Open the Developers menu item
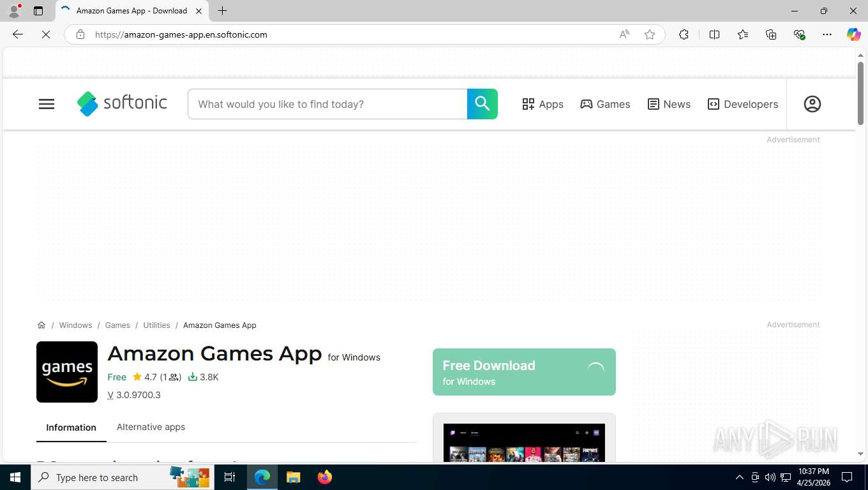The image size is (868, 490). coord(743,104)
